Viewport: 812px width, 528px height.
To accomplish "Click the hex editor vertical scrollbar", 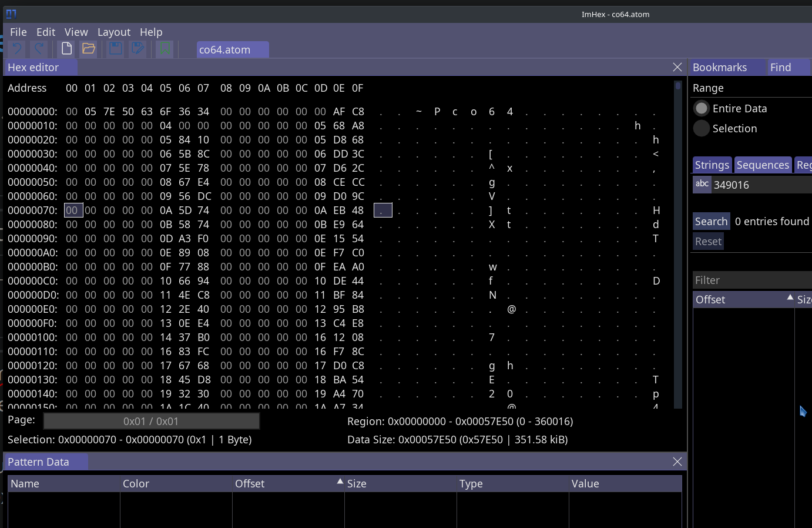I will (x=678, y=245).
